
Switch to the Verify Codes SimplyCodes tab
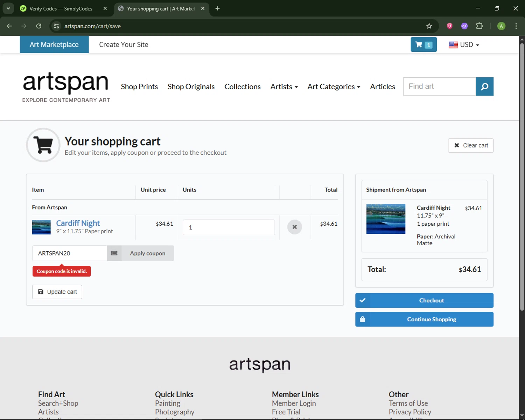[x=61, y=8]
